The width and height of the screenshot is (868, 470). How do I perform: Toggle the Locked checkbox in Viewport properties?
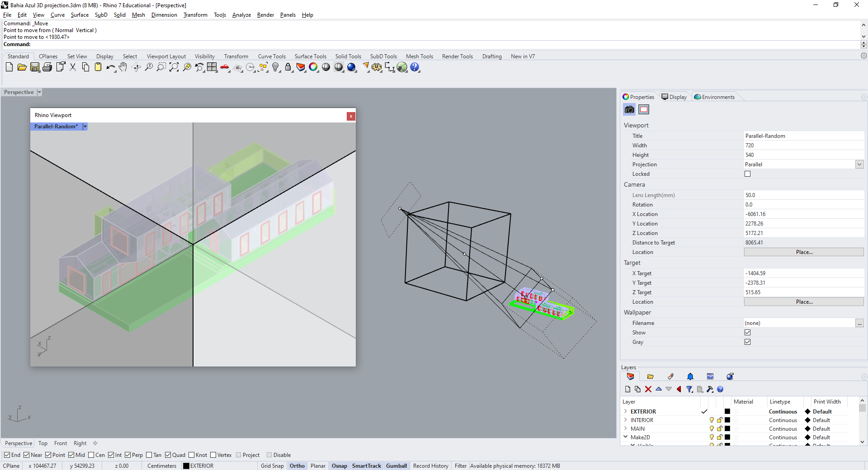tap(747, 174)
